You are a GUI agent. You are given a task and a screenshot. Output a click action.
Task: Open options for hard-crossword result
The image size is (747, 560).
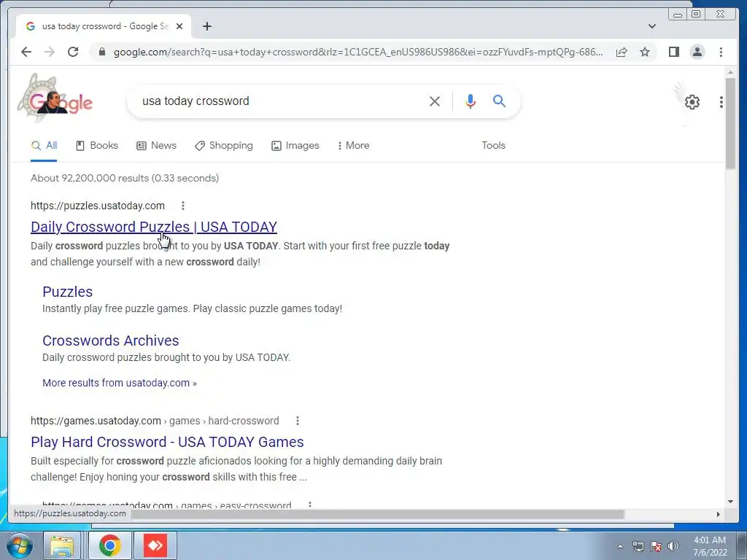tap(298, 421)
